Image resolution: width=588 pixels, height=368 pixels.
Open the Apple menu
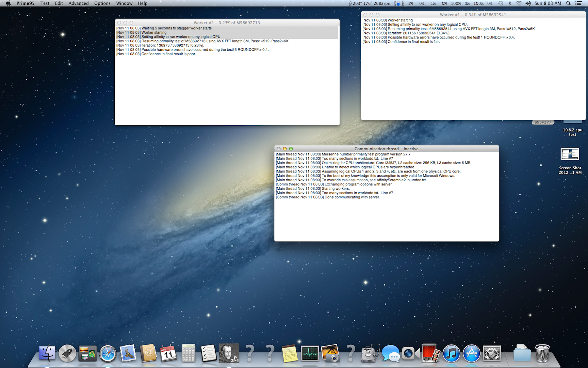coord(9,3)
